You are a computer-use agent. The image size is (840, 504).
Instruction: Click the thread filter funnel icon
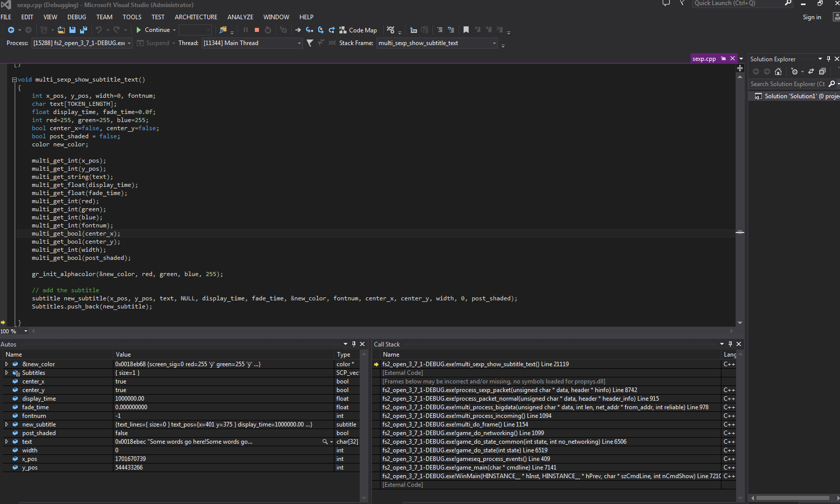click(310, 43)
